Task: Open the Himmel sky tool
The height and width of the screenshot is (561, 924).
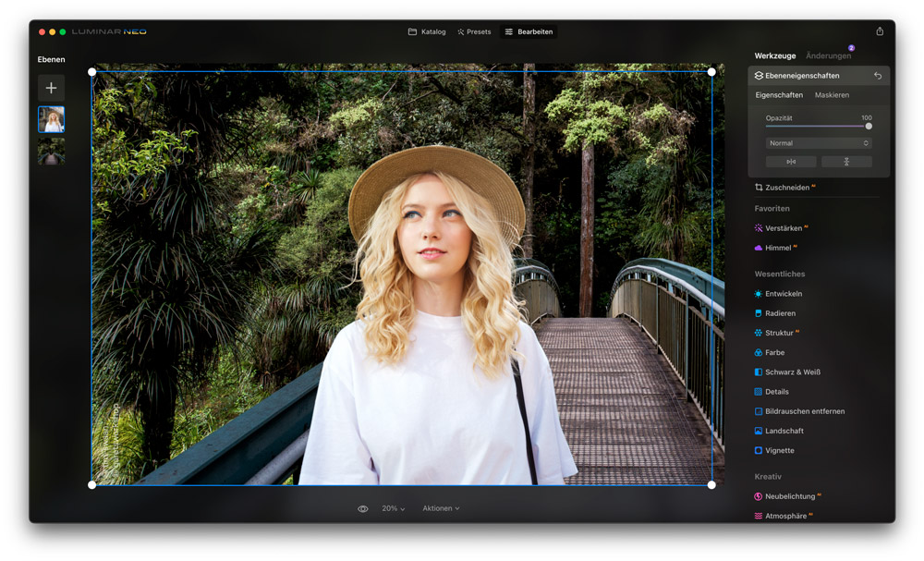Action: pos(775,248)
